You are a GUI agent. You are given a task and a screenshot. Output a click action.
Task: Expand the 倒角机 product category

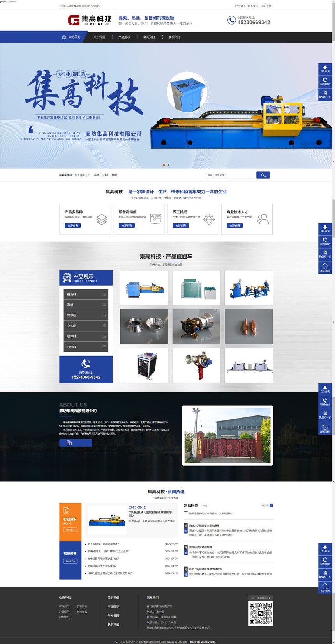click(104, 294)
